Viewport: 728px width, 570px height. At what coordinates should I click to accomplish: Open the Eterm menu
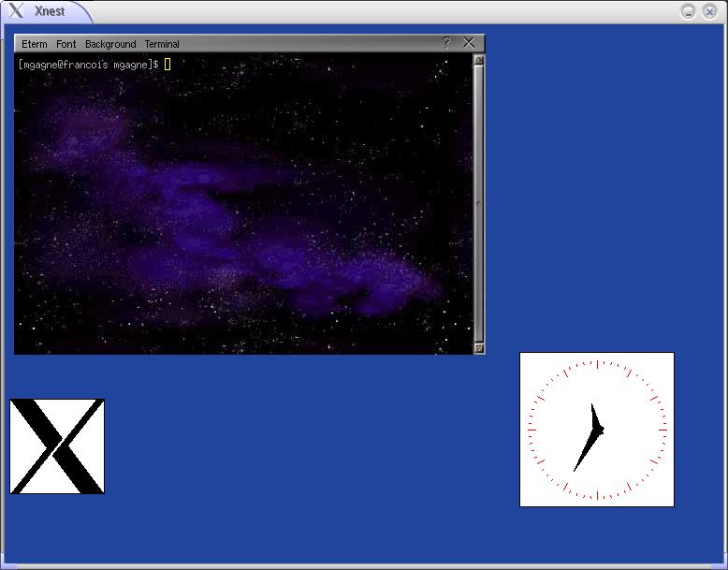point(35,44)
